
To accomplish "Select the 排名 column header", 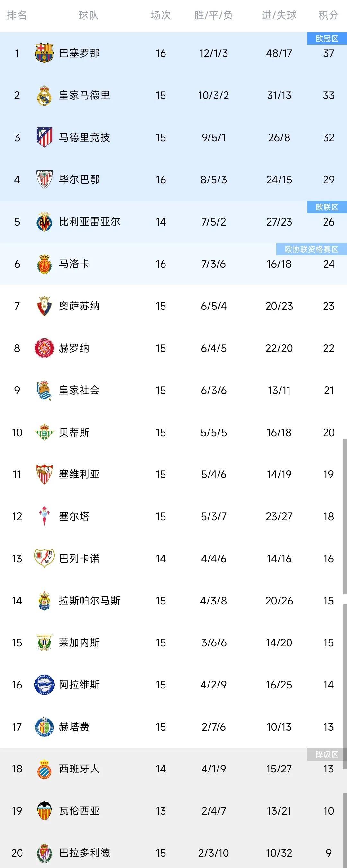I will click(x=17, y=15).
